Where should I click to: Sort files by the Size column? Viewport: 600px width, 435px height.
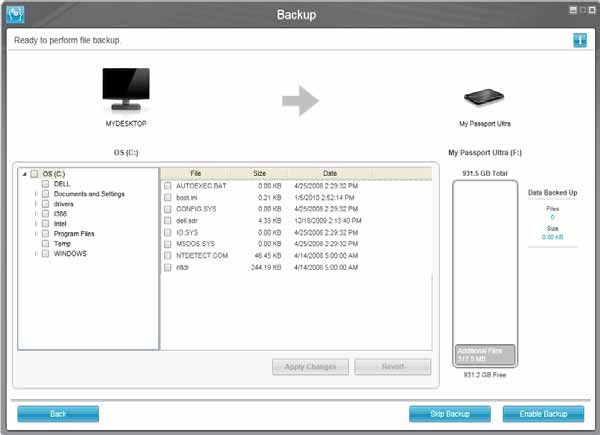click(x=259, y=173)
